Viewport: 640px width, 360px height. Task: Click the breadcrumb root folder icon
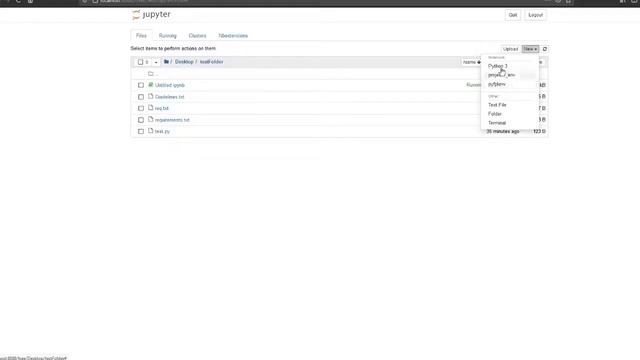(x=166, y=62)
